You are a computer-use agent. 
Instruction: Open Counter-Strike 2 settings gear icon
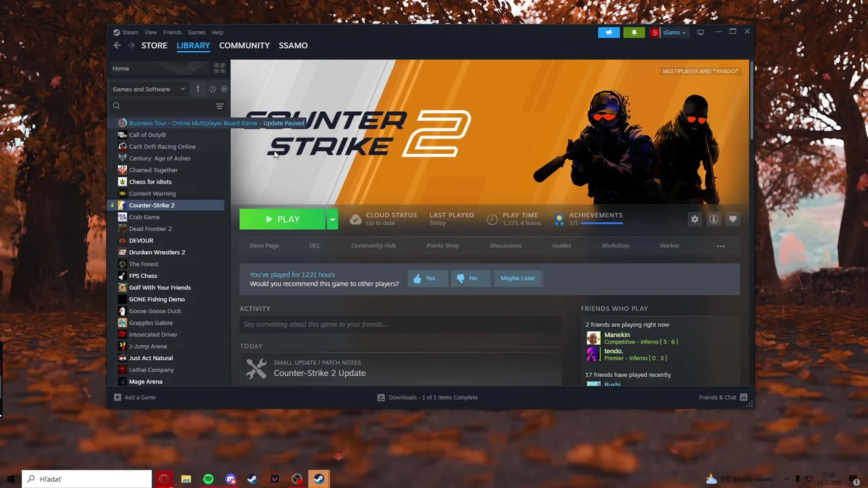pyautogui.click(x=694, y=219)
